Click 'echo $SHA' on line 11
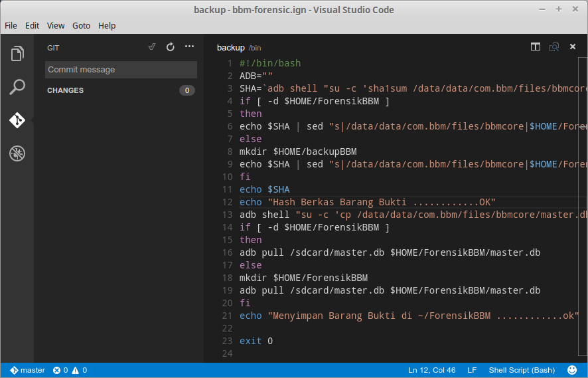This screenshot has width=588, height=378. tap(265, 189)
